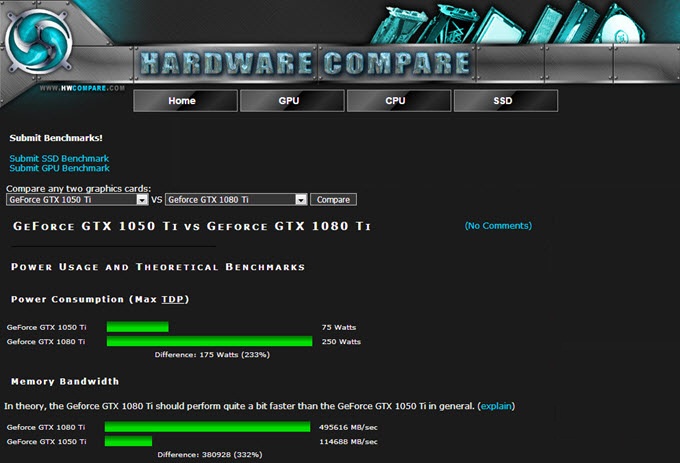Click the 'VS' label between dropdowns

pyautogui.click(x=157, y=200)
